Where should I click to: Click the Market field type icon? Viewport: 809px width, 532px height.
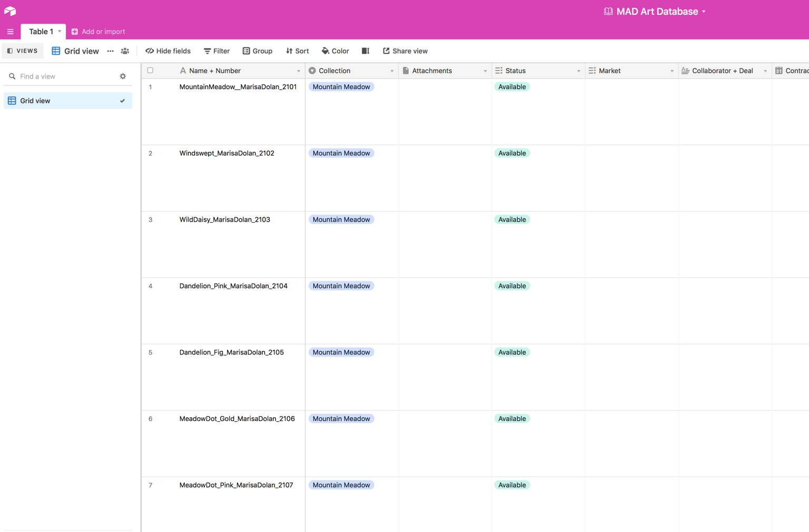point(592,71)
